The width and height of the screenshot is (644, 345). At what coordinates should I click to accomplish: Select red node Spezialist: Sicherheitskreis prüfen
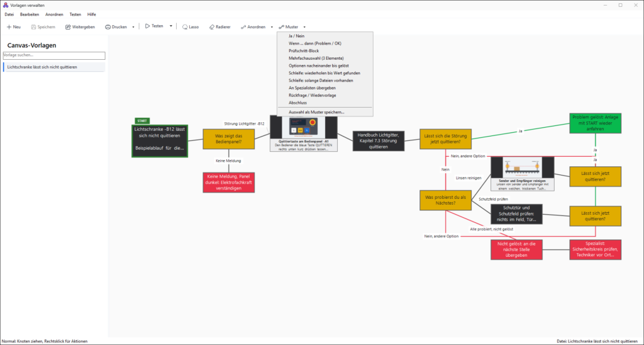(x=595, y=249)
